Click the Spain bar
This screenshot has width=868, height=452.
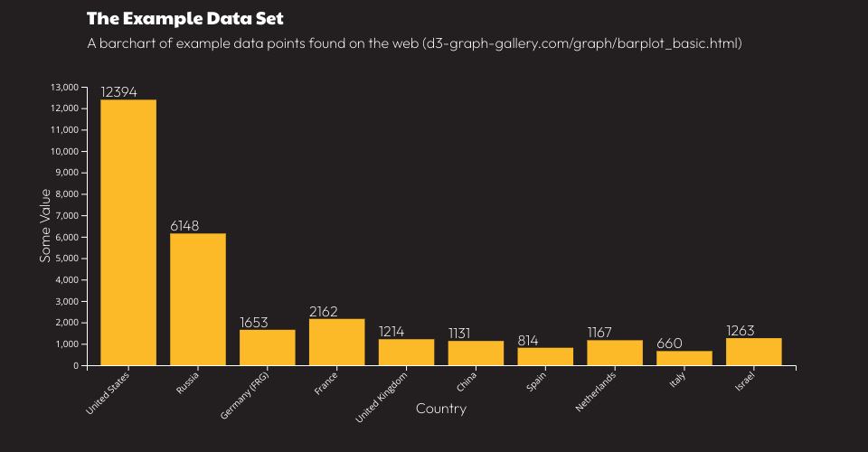click(x=545, y=357)
